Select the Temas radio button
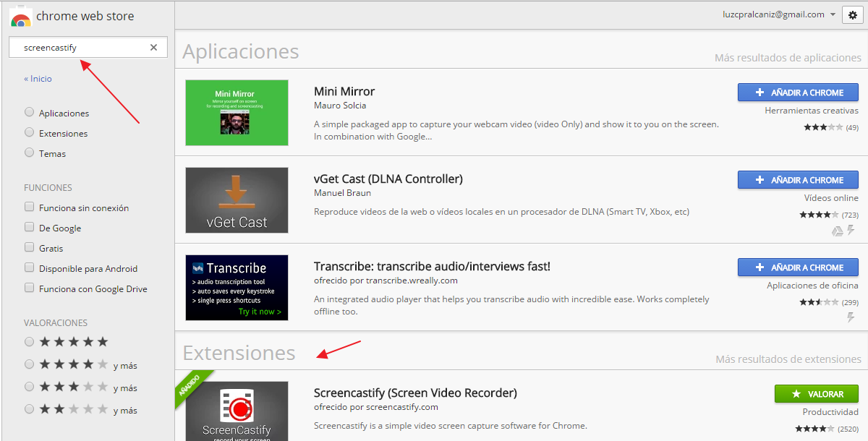This screenshot has height=441, width=868. (29, 153)
